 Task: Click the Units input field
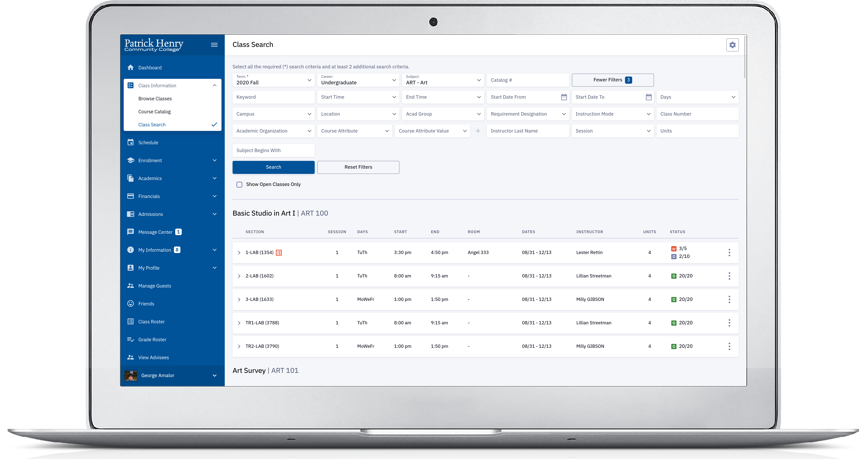point(697,131)
